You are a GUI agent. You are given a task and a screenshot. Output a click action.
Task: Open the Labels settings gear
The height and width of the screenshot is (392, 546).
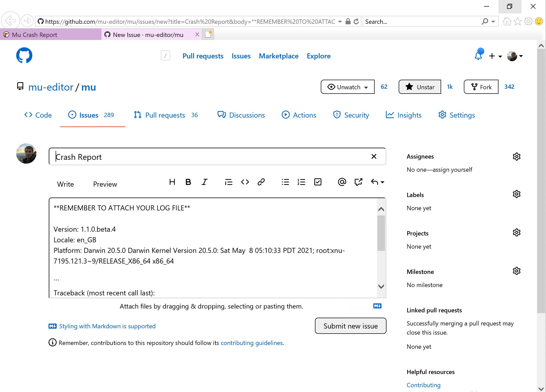click(516, 194)
